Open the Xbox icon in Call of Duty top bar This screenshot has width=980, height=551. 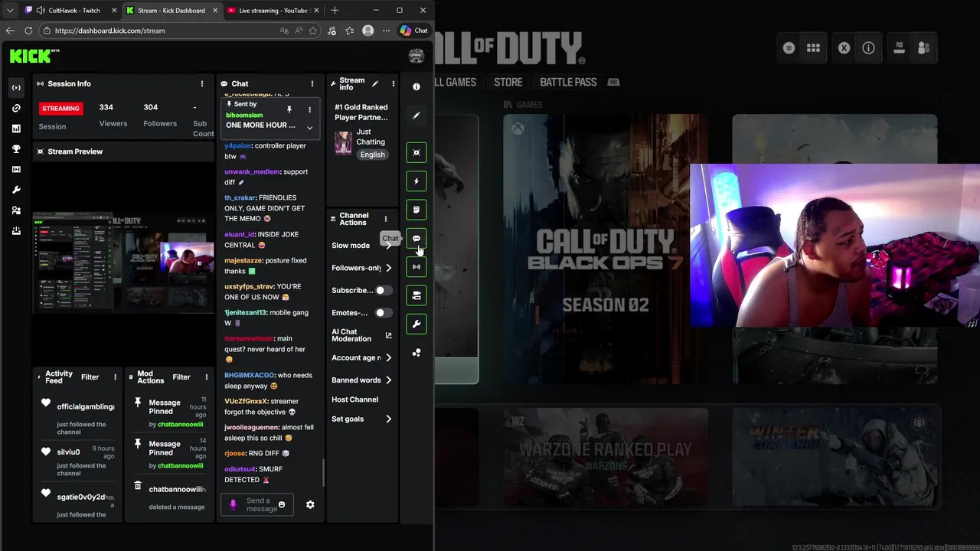coord(844,47)
